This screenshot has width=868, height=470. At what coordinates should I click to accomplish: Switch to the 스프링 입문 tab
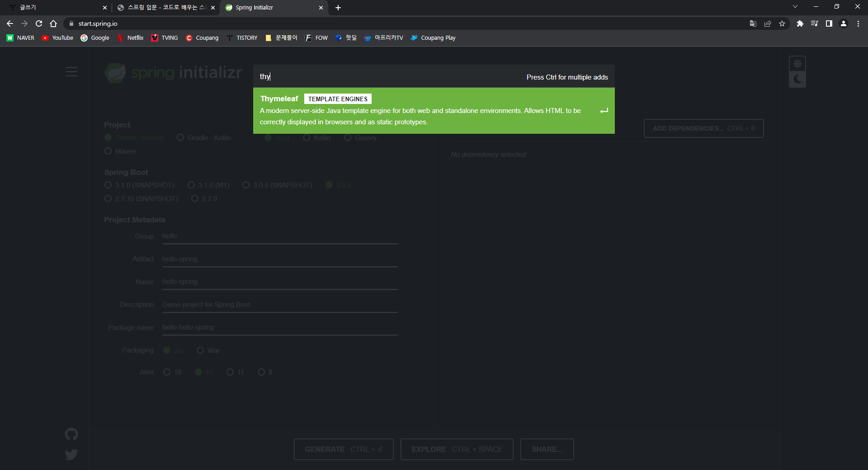(165, 8)
